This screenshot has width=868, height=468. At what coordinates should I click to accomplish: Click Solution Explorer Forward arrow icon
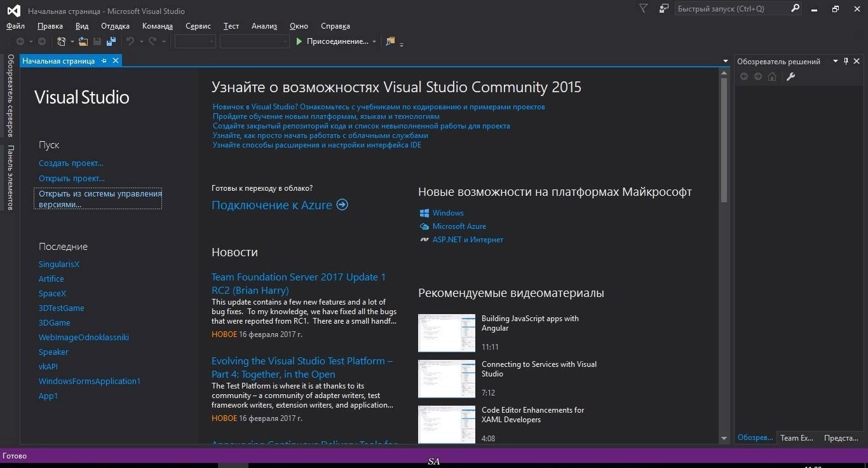click(x=758, y=76)
